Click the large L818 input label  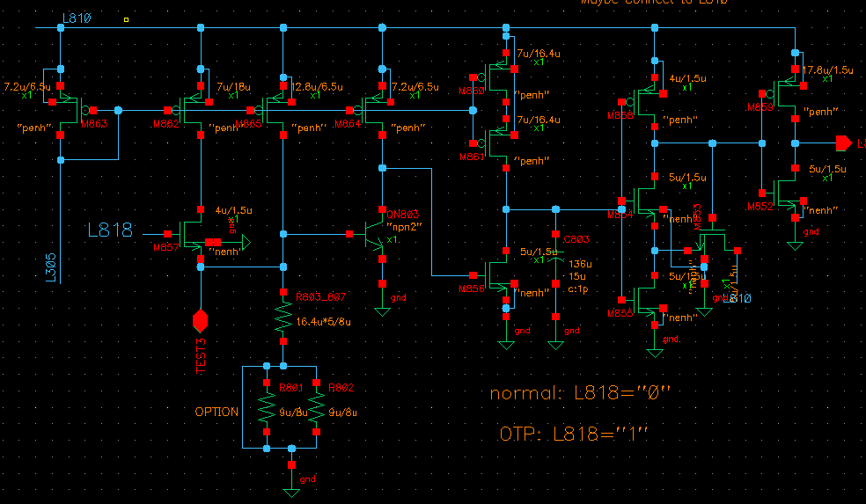tap(110, 230)
